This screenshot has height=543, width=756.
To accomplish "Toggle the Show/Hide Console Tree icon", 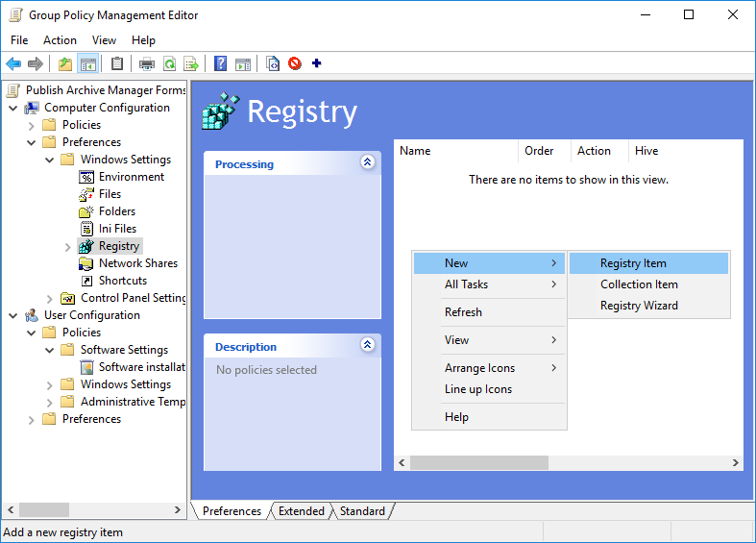I will click(x=88, y=63).
